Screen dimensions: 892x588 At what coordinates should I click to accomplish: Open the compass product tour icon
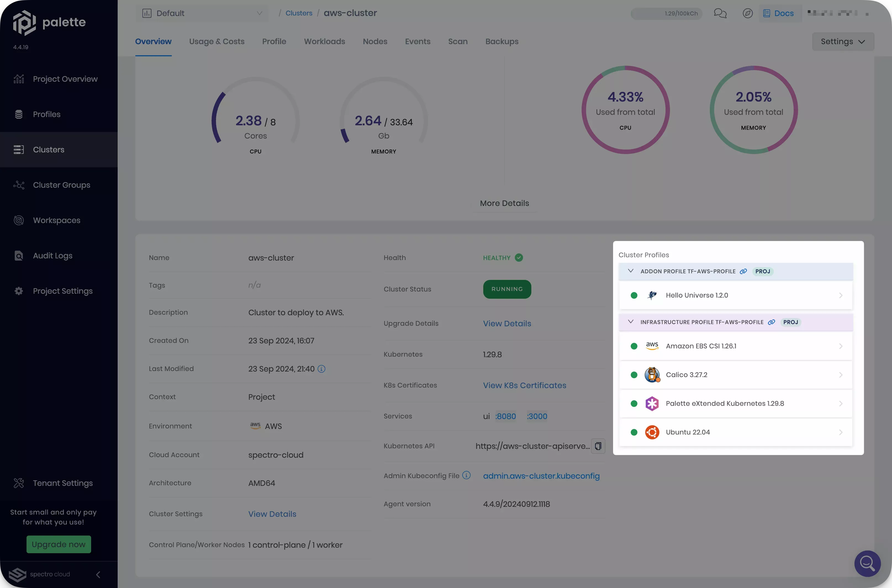[748, 14]
